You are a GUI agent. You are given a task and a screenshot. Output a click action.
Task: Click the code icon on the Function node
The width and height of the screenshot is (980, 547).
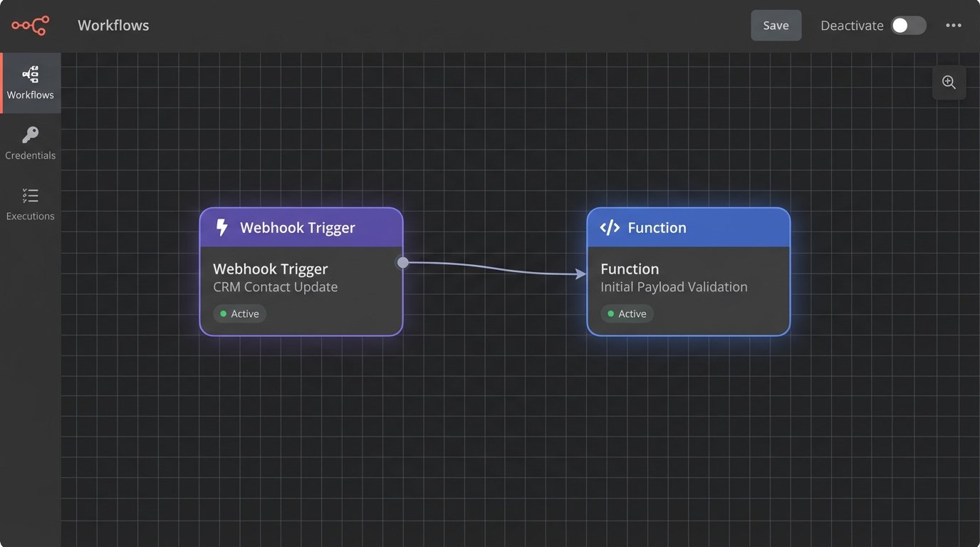pos(610,227)
